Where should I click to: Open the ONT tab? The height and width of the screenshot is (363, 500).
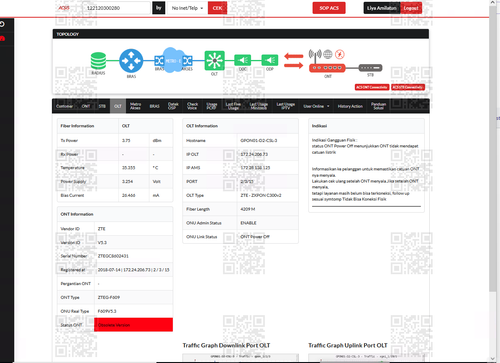click(x=86, y=106)
